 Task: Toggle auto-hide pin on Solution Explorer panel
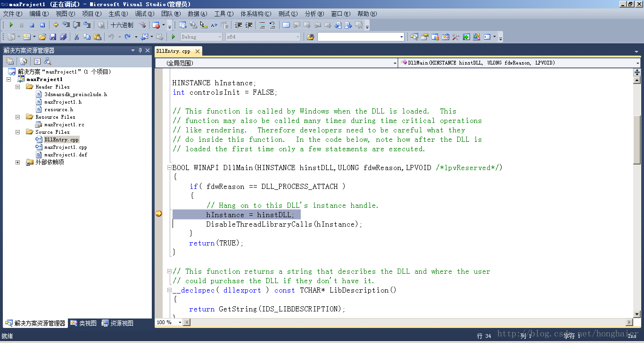140,50
